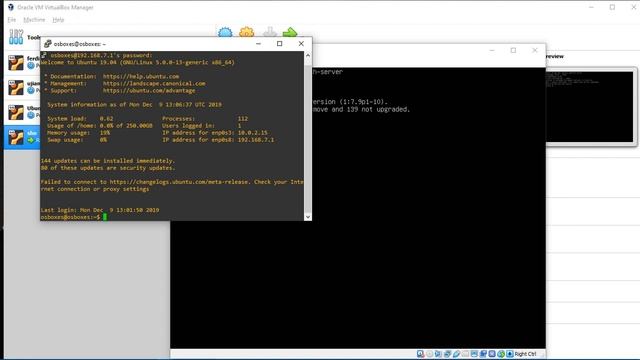The height and width of the screenshot is (360, 640).
Task: Click 'https://ubuntu.com/advantage' in the terminal
Action: (x=149, y=90)
